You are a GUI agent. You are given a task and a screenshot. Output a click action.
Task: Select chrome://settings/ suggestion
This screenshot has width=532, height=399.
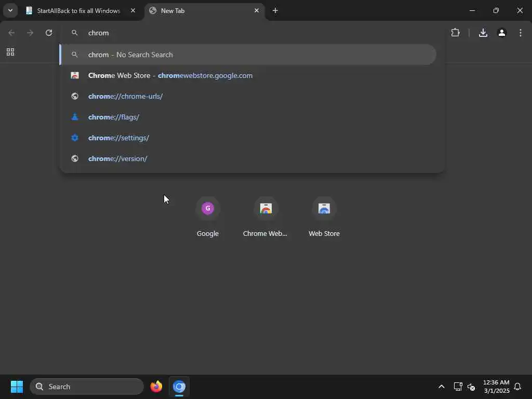248,138
